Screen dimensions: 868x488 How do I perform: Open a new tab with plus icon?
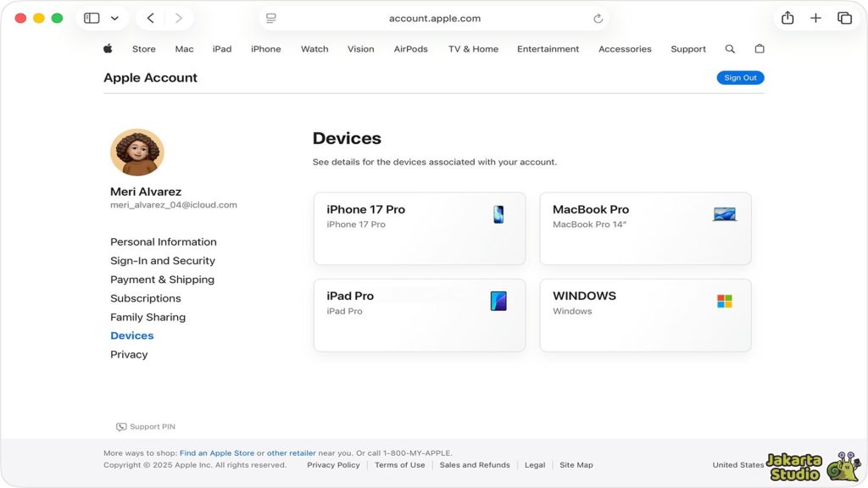[815, 18]
